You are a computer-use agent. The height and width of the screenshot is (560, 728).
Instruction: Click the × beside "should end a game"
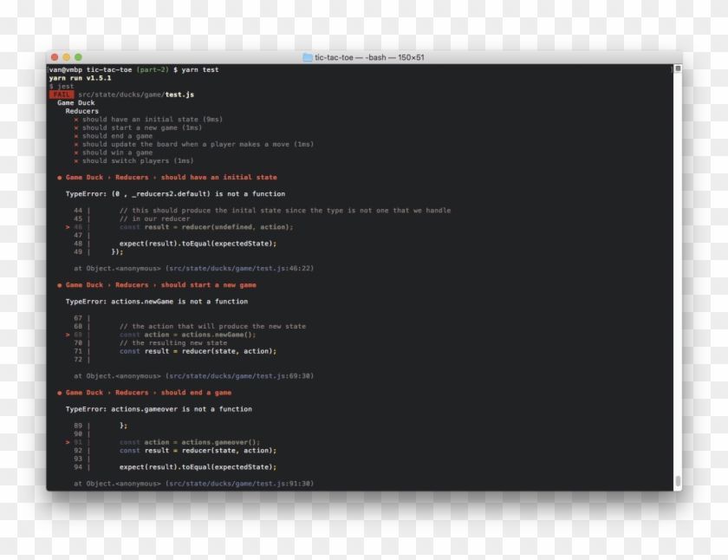pos(76,135)
